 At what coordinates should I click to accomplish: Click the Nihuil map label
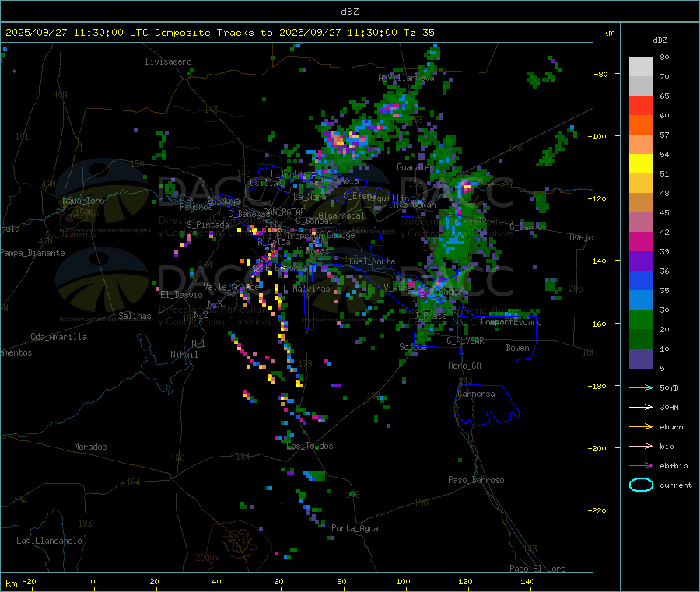point(184,355)
